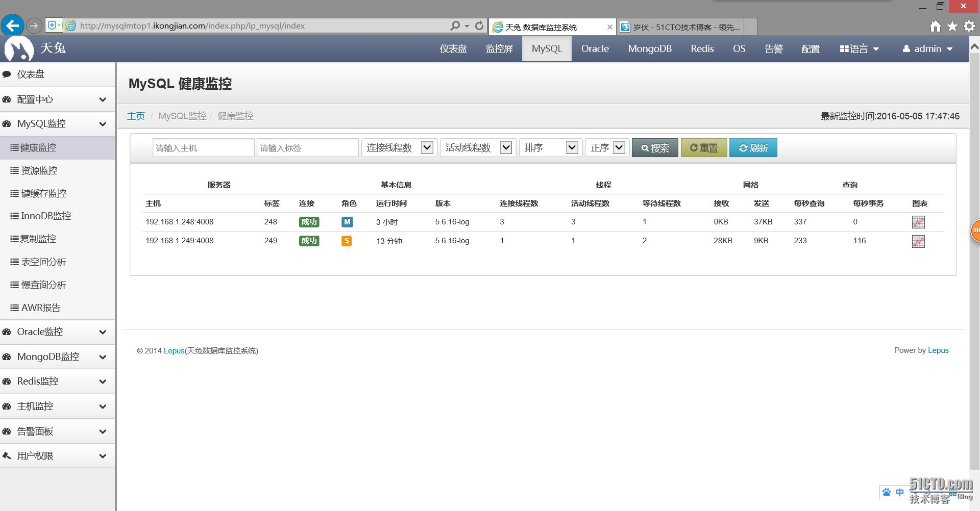980x511 pixels.
Task: Open chart icon for 192.168.1.248:4008
Action: tap(918, 222)
